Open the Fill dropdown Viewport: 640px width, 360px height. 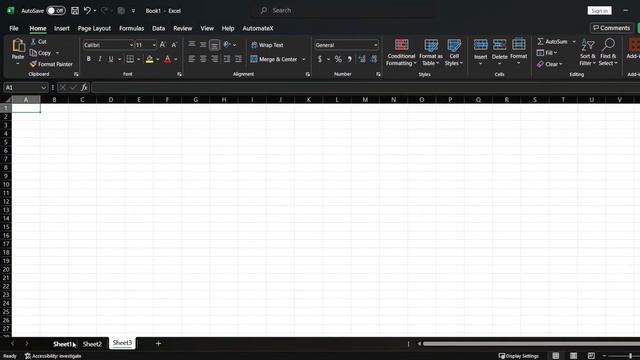(x=547, y=53)
